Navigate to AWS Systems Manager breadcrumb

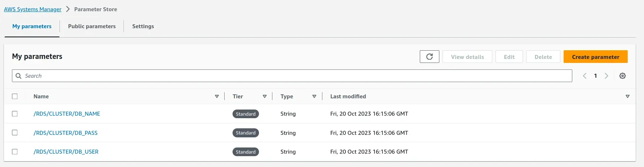pos(33,9)
